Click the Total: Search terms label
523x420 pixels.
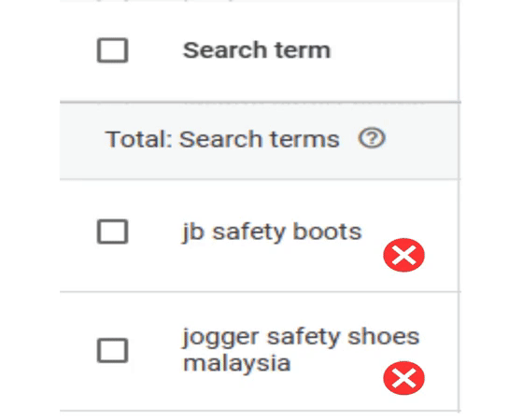click(222, 139)
